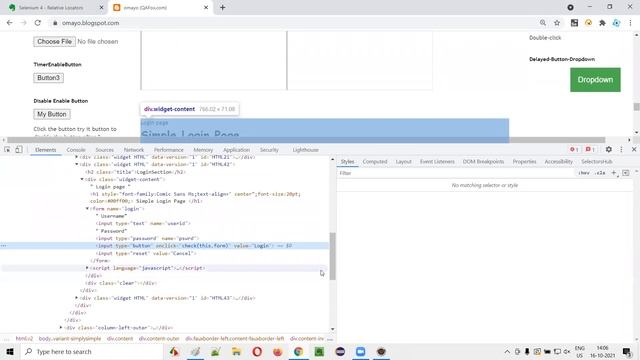Image resolution: width=640 pixels, height=360 pixels.
Task: Collapse the form name login node
Action: (x=87, y=209)
